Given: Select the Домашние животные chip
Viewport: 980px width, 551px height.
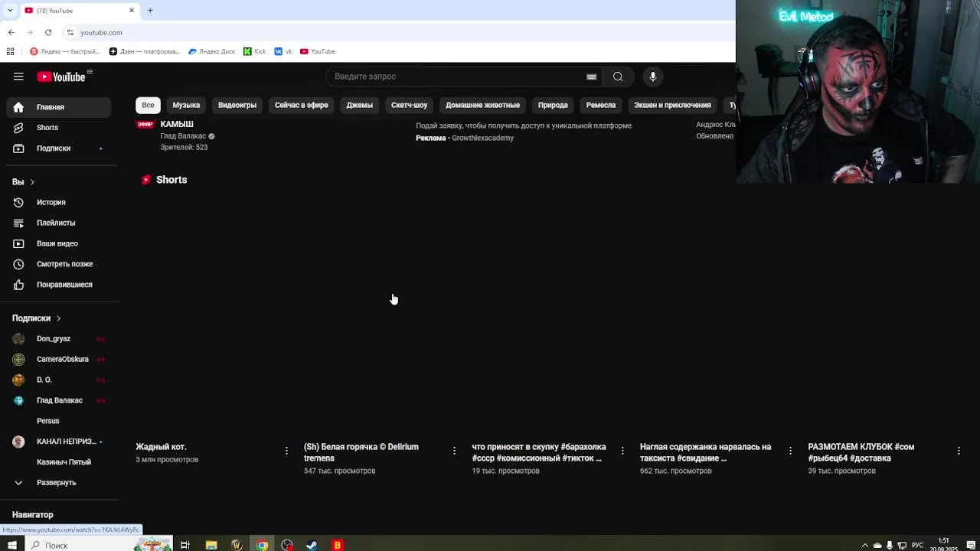Looking at the screenshot, I should [482, 105].
